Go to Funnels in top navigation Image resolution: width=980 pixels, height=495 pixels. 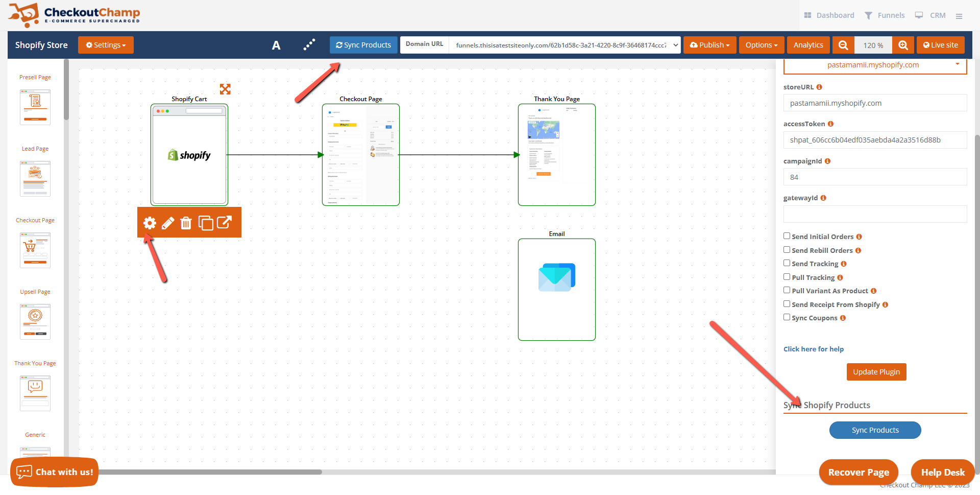[885, 15]
